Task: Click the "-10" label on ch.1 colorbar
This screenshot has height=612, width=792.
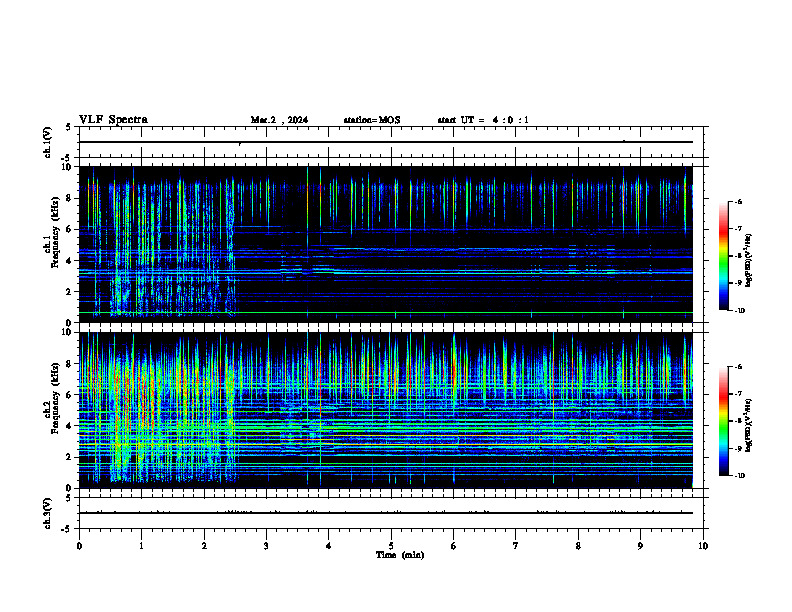Action: coord(739,311)
